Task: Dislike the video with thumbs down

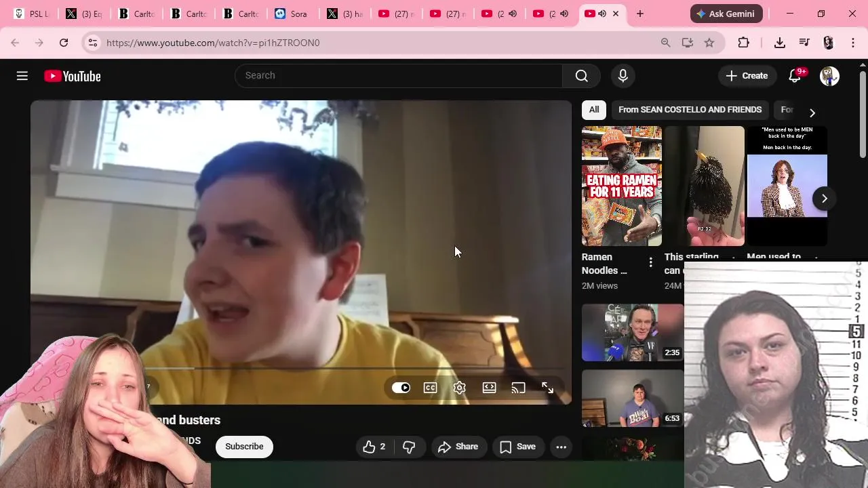Action: point(409,447)
